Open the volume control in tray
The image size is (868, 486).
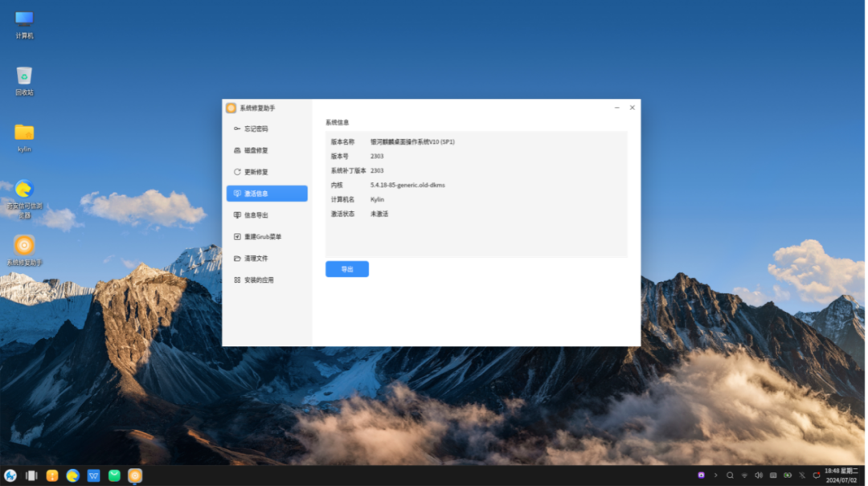[758, 476]
